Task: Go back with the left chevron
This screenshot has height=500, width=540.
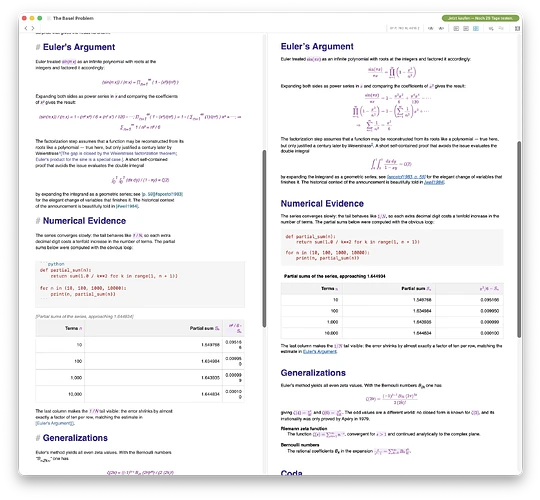Action: tap(26, 28)
